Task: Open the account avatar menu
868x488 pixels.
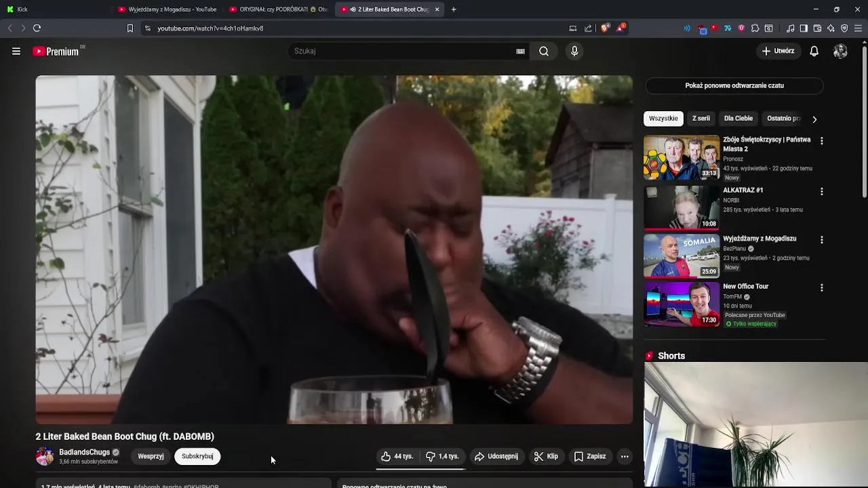Action: click(840, 51)
